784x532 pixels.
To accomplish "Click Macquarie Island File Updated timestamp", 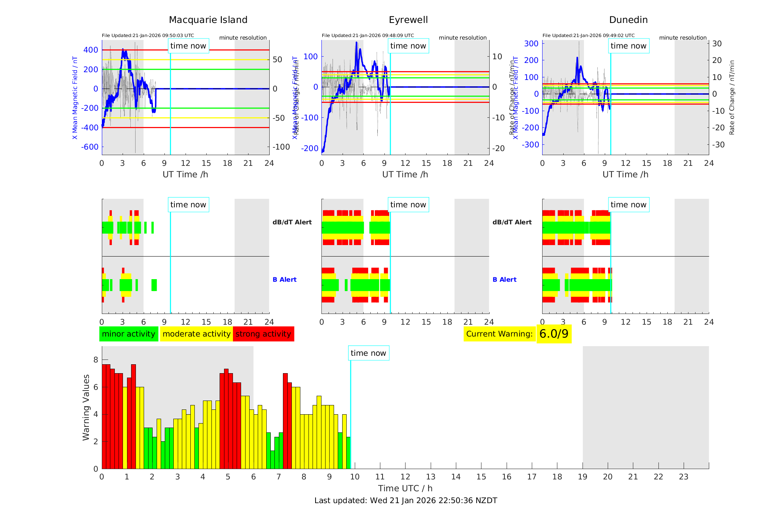I will (x=148, y=36).
